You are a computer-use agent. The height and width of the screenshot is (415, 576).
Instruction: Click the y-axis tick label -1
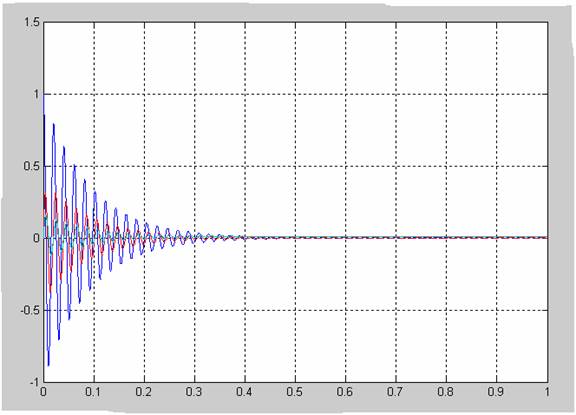33,382
